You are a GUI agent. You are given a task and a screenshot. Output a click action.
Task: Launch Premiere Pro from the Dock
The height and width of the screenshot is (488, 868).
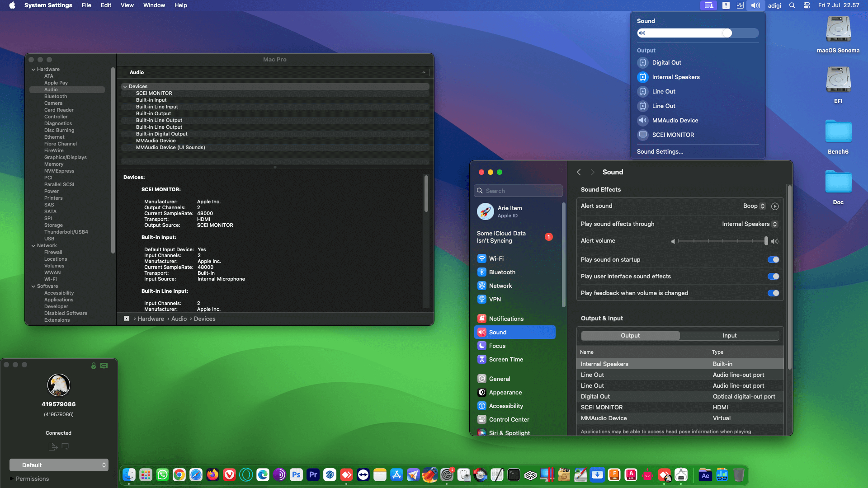click(313, 475)
